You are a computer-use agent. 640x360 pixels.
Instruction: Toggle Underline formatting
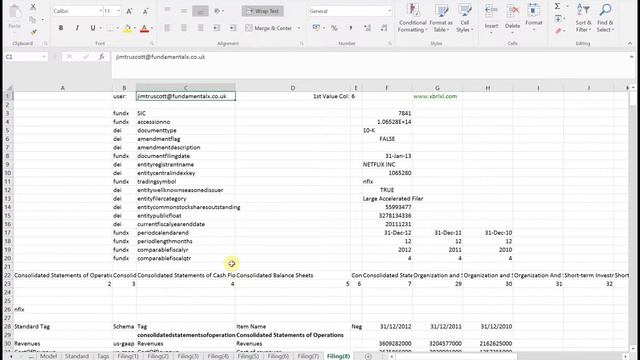(93, 28)
